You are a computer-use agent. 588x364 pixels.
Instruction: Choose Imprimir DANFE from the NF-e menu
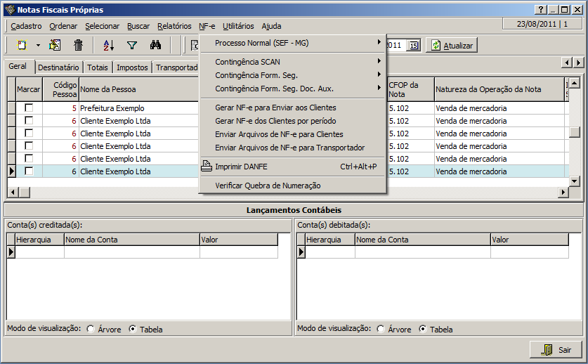pos(241,167)
